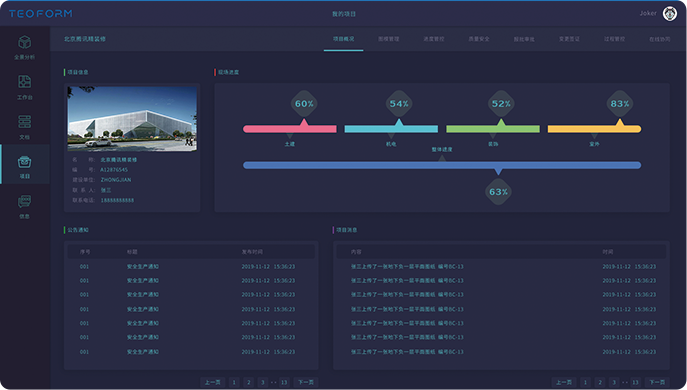Click the 63% overall progress badge

[498, 192]
